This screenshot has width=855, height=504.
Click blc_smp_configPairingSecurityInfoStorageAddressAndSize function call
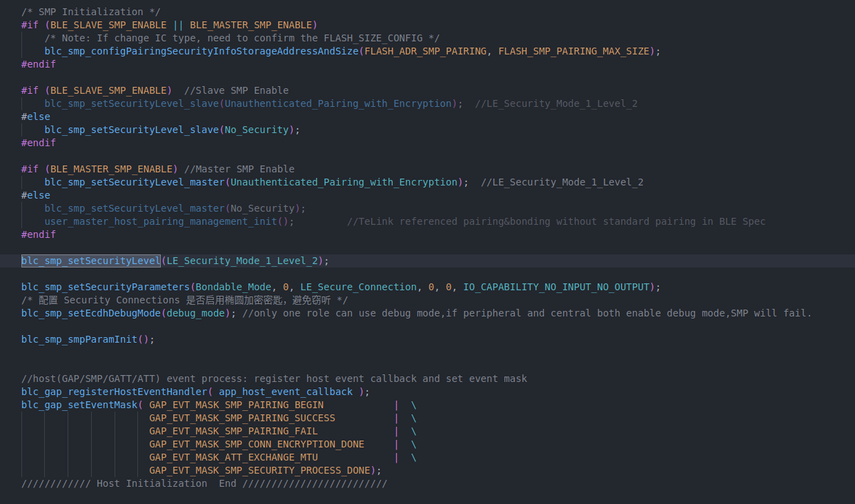tap(202, 51)
